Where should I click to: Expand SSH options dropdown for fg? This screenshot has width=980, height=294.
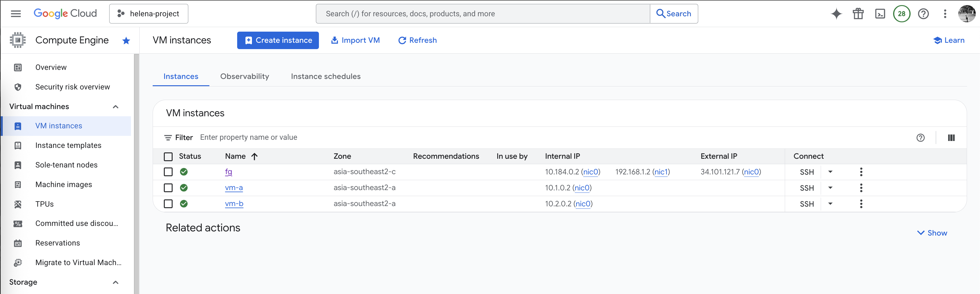tap(830, 172)
